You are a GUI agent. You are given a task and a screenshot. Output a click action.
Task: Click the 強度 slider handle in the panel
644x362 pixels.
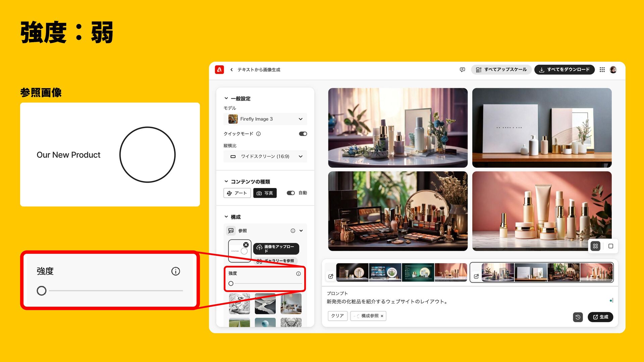[x=231, y=284]
